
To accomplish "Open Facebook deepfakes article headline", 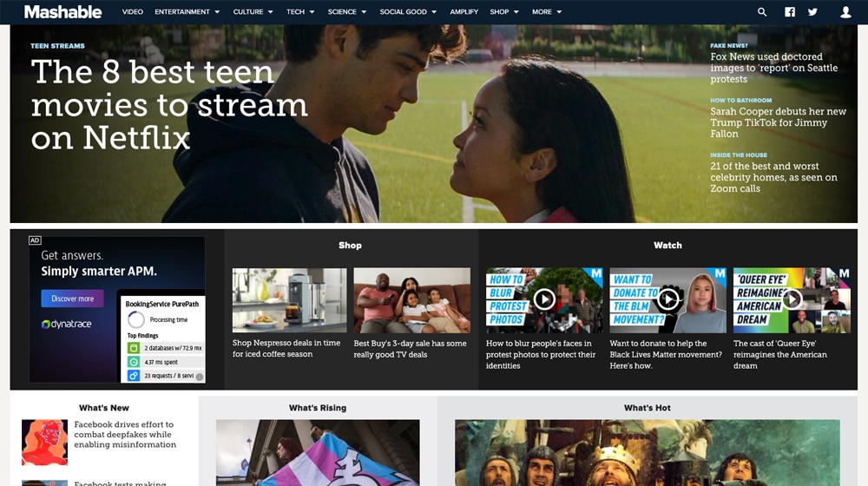I will tap(125, 435).
